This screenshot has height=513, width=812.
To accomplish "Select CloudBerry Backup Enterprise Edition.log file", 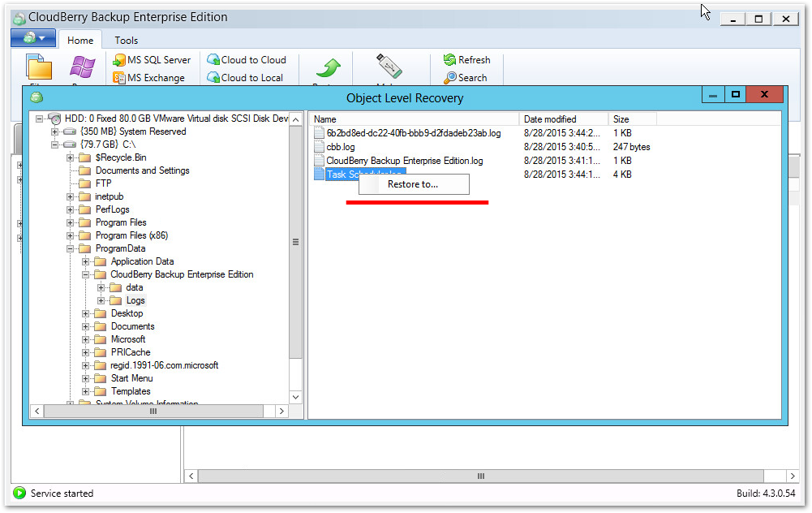I will coord(405,162).
